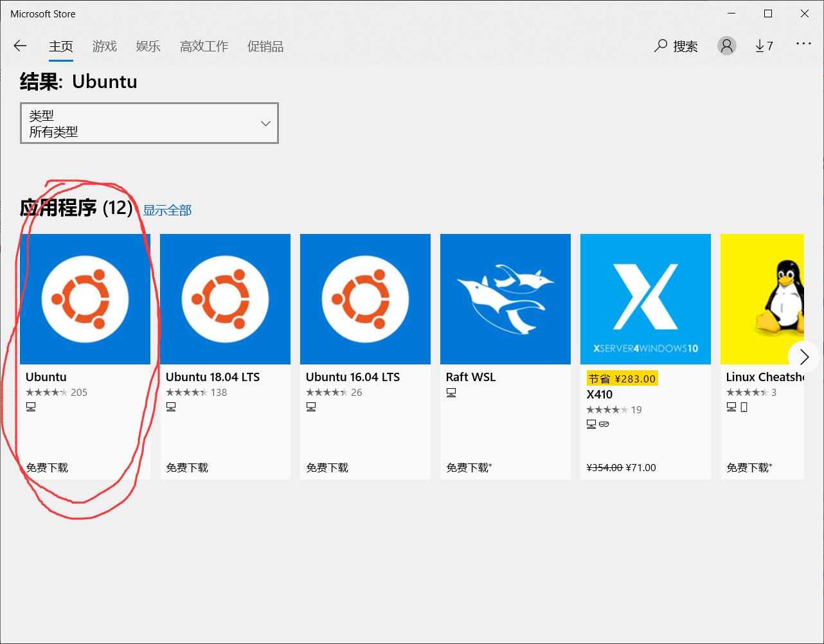Click the PC device icon under Raft WSL
The image size is (824, 644).
[x=451, y=393]
